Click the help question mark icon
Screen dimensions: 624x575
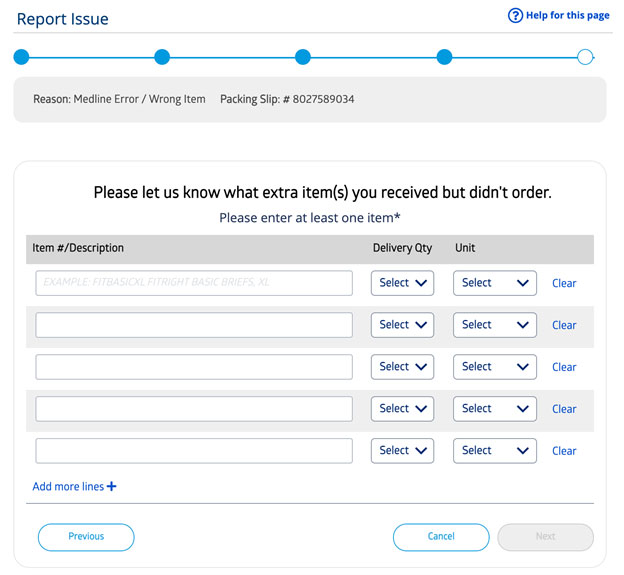point(515,16)
